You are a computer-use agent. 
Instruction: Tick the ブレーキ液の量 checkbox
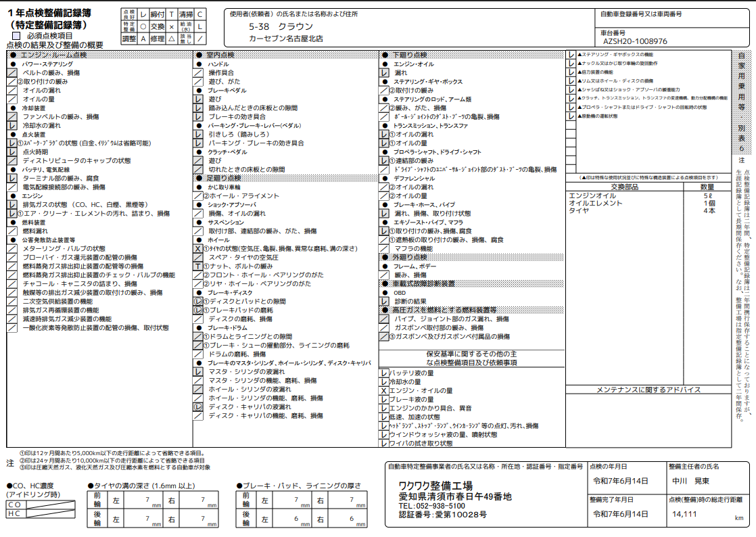click(x=384, y=400)
